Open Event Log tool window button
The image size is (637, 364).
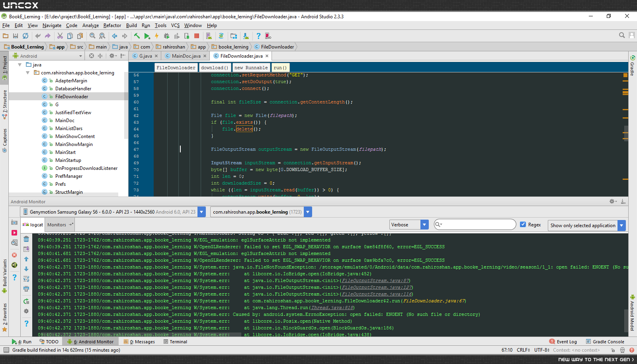click(563, 342)
